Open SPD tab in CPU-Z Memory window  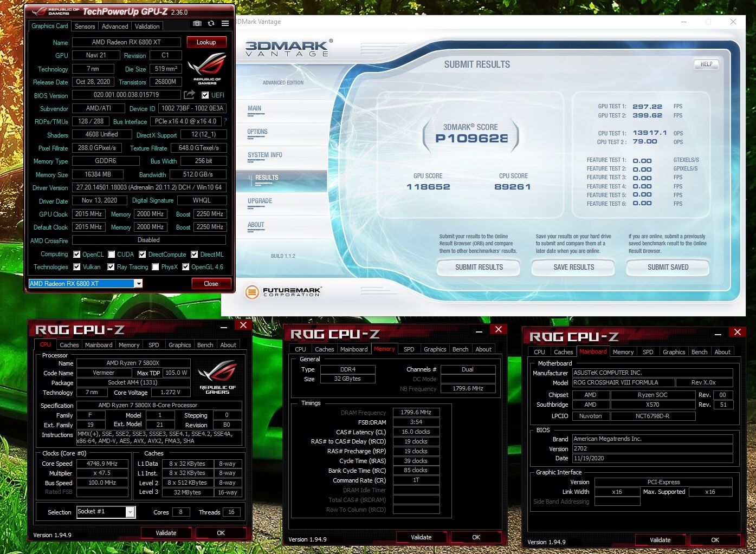[409, 349]
